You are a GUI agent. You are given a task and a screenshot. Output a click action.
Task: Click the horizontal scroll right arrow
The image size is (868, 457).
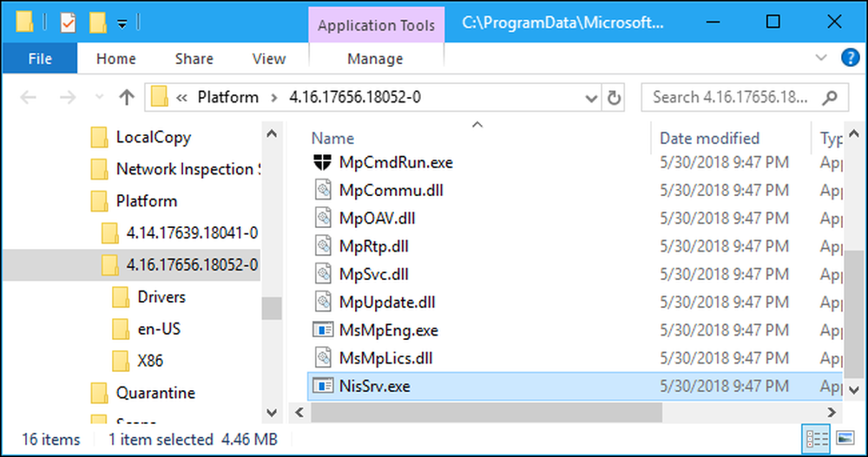coord(832,412)
